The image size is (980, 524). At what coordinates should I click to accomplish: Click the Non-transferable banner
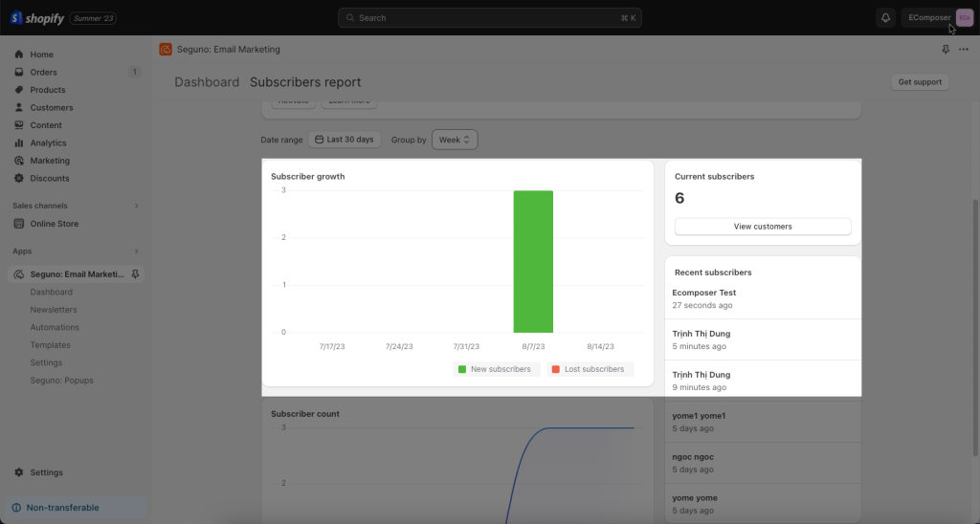coord(76,508)
